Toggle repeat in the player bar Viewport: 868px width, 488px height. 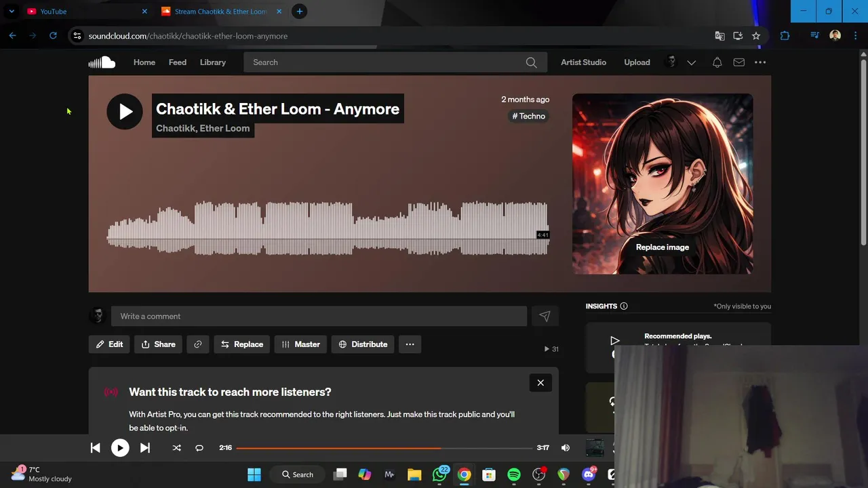[199, 447]
